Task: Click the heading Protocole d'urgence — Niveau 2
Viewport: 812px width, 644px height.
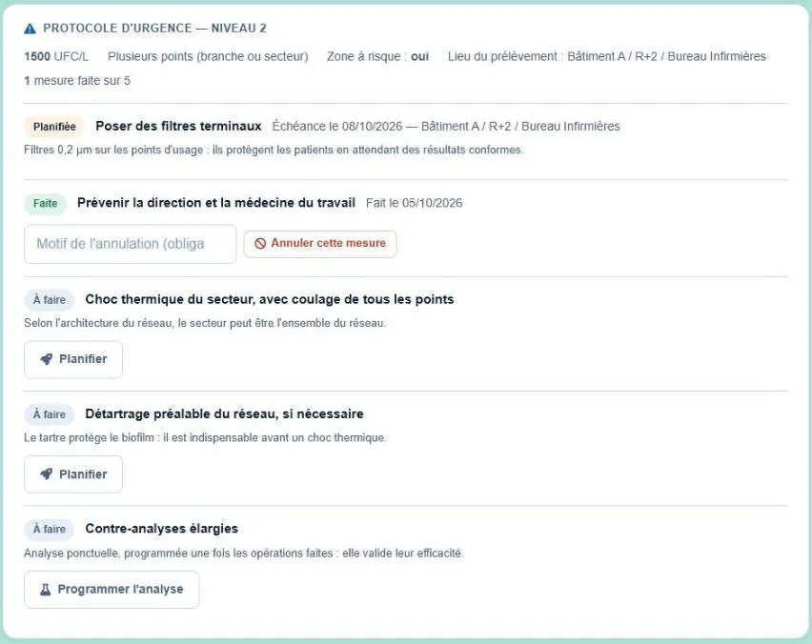Action: click(x=154, y=29)
